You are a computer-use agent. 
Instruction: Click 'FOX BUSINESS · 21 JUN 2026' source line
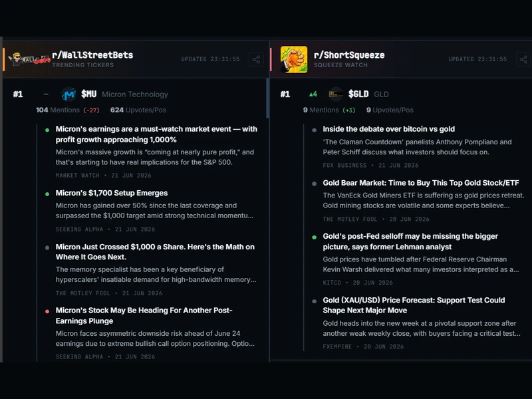click(x=370, y=165)
